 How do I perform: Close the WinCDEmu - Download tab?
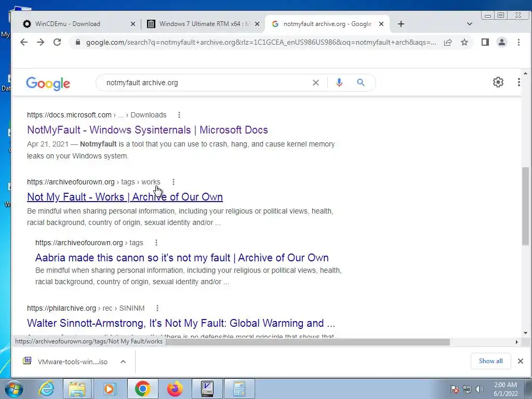click(133, 24)
